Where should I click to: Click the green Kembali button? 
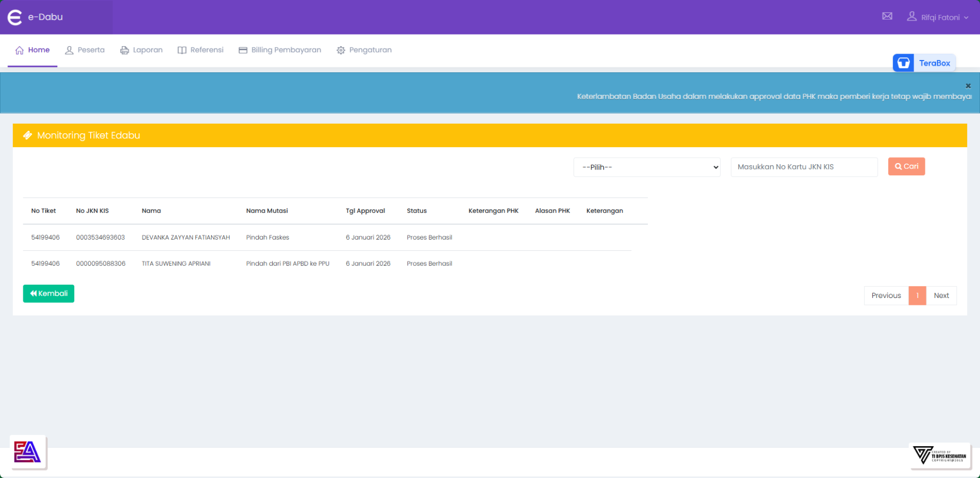(x=48, y=294)
